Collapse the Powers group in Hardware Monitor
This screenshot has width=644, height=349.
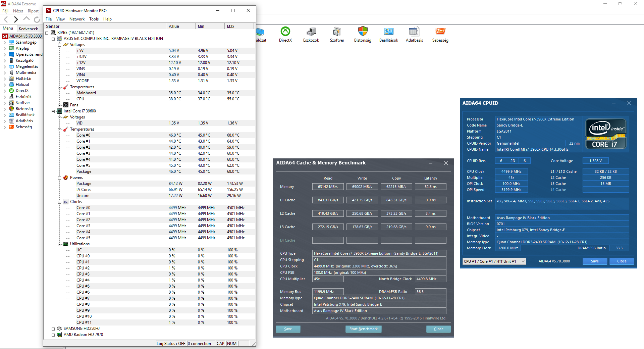pos(59,178)
